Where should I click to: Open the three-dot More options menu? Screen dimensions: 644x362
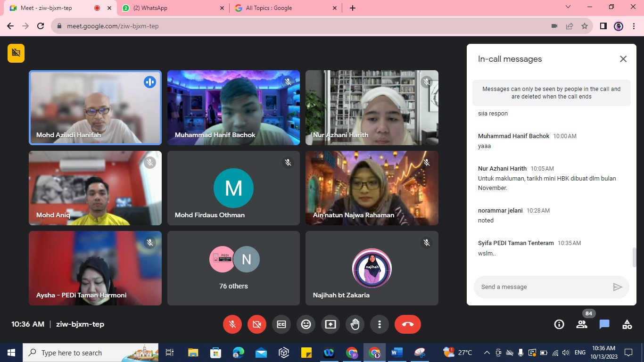[x=380, y=324]
